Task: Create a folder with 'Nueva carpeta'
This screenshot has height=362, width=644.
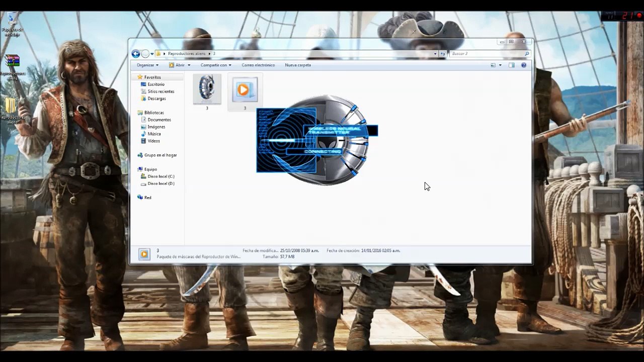Action: click(298, 65)
